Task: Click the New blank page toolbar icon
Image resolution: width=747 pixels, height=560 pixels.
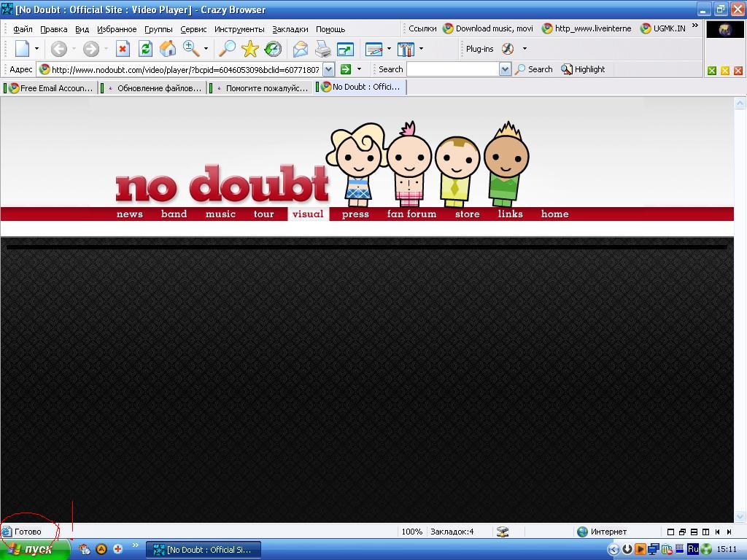Action: (x=23, y=49)
